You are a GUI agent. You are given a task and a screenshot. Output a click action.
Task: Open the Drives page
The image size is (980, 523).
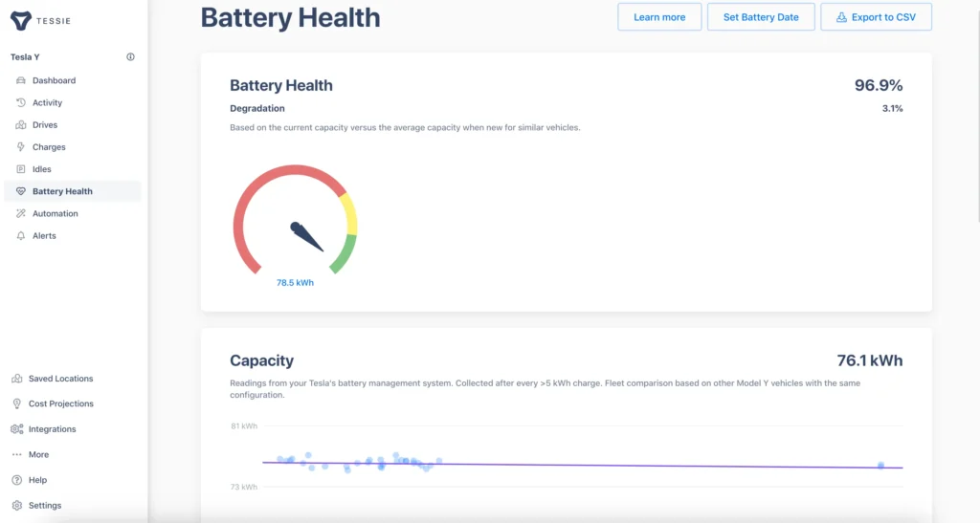(x=44, y=125)
